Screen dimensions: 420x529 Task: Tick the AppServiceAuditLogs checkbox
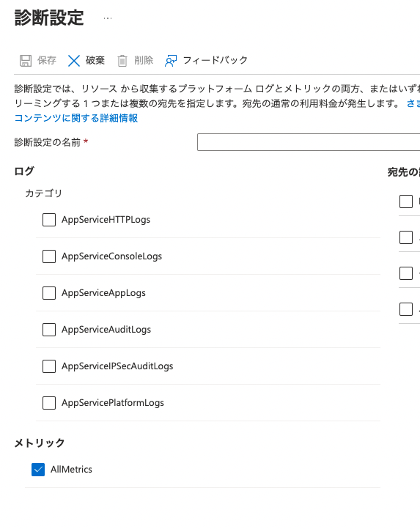tap(49, 330)
